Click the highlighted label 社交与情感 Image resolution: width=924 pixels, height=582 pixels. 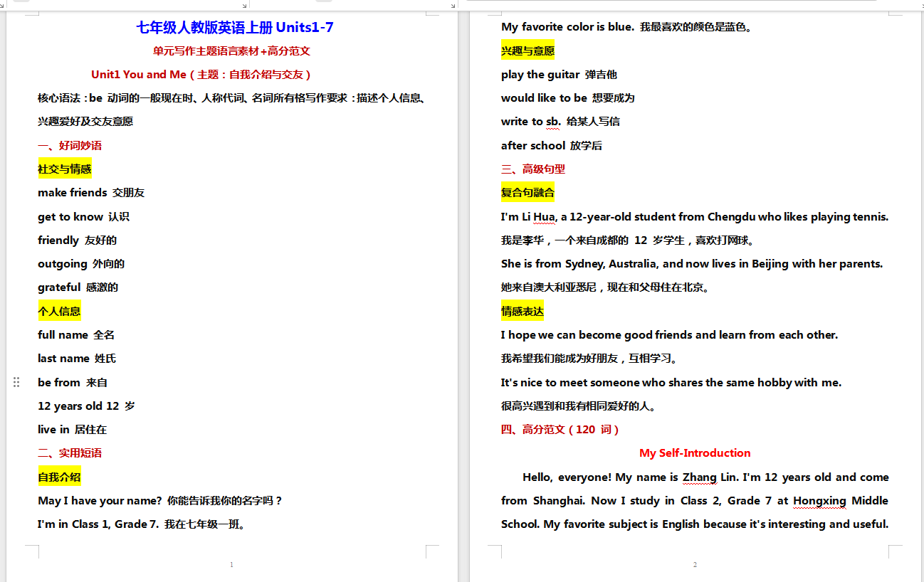pyautogui.click(x=64, y=169)
